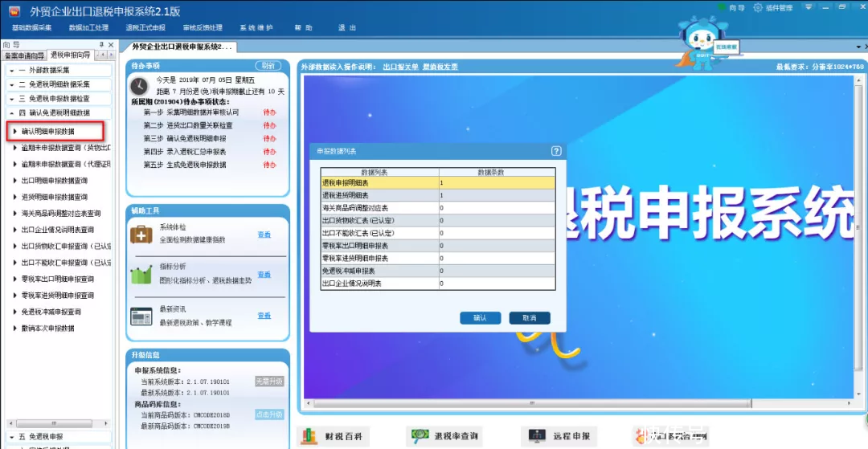Click 查看 link for 最新资讯
Screen dimensions: 868x449
coord(264,316)
